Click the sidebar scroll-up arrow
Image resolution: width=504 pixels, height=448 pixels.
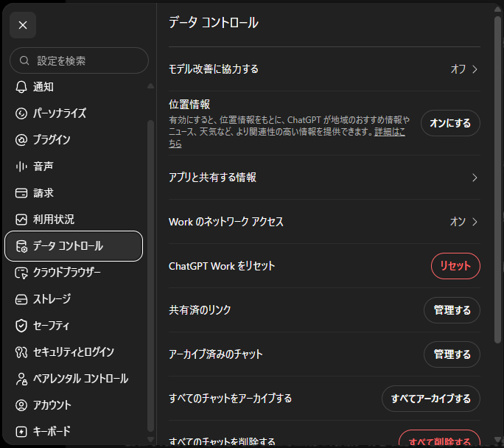coord(150,85)
